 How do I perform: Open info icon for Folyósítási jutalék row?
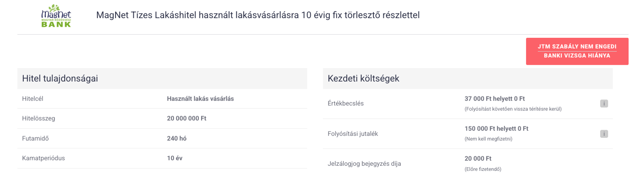604,134
